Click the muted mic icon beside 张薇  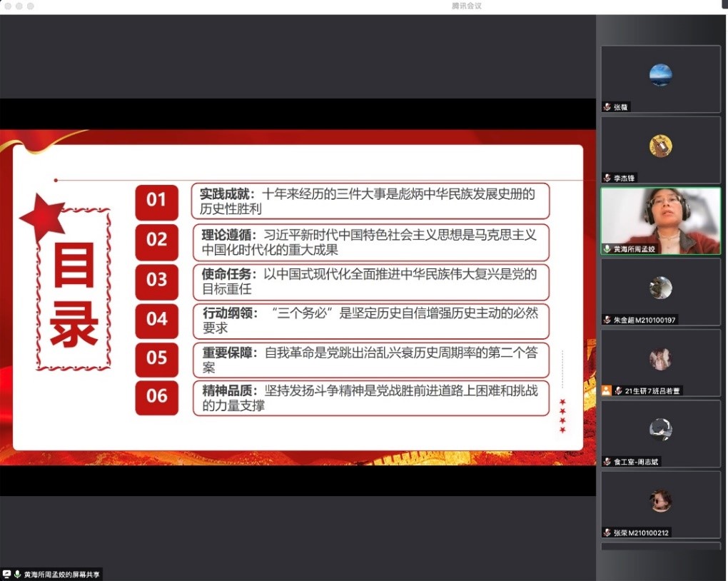pyautogui.click(x=607, y=107)
